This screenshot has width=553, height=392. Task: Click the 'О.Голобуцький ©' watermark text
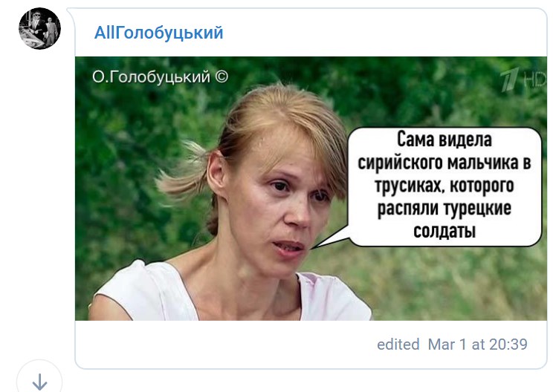[160, 76]
